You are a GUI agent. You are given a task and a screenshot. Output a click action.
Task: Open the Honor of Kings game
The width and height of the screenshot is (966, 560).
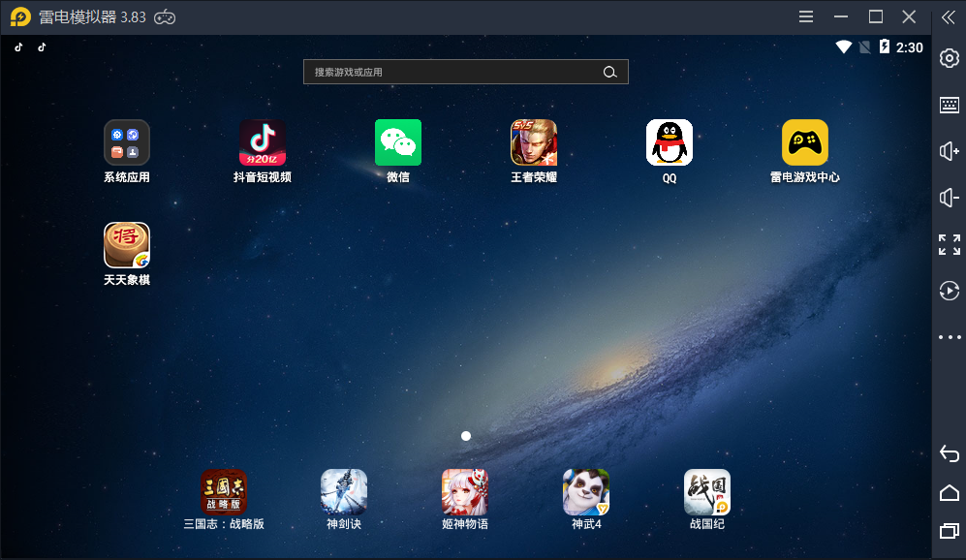point(534,143)
